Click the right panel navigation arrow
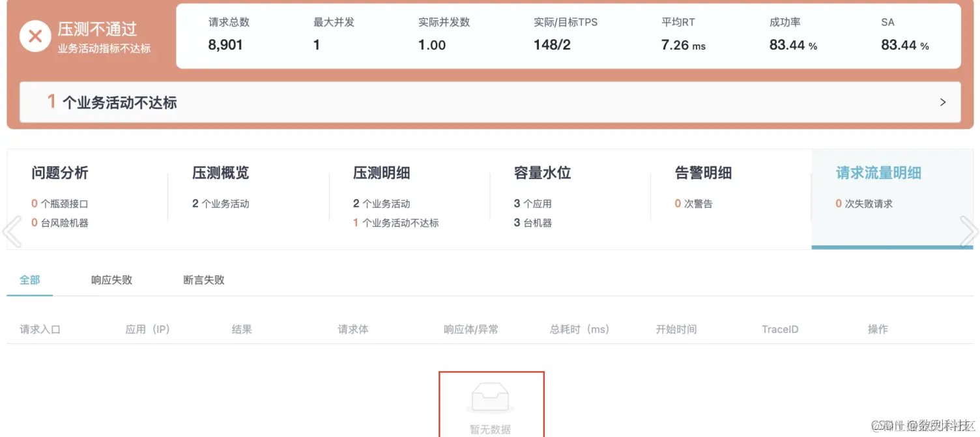 (x=970, y=231)
